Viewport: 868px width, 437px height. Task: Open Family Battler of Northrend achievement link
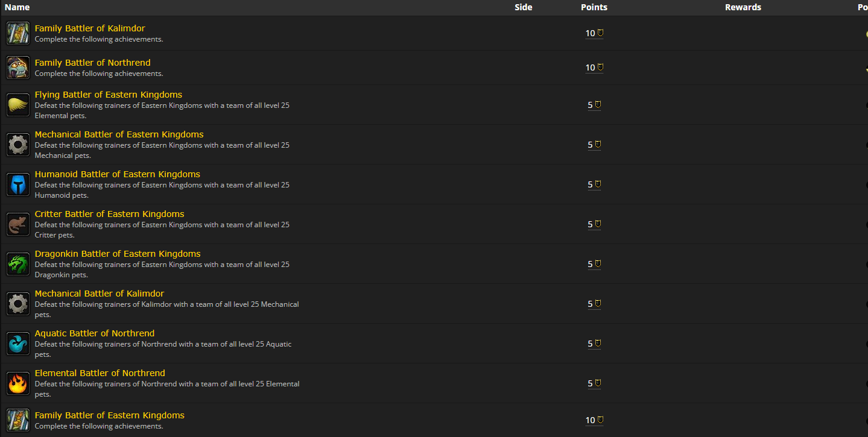pyautogui.click(x=93, y=63)
